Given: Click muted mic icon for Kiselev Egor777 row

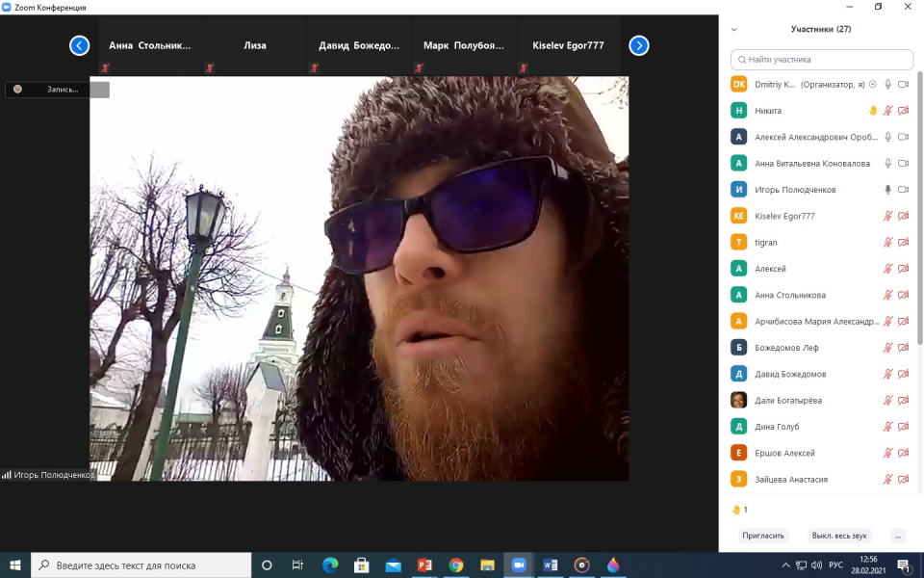Looking at the screenshot, I should 888,216.
